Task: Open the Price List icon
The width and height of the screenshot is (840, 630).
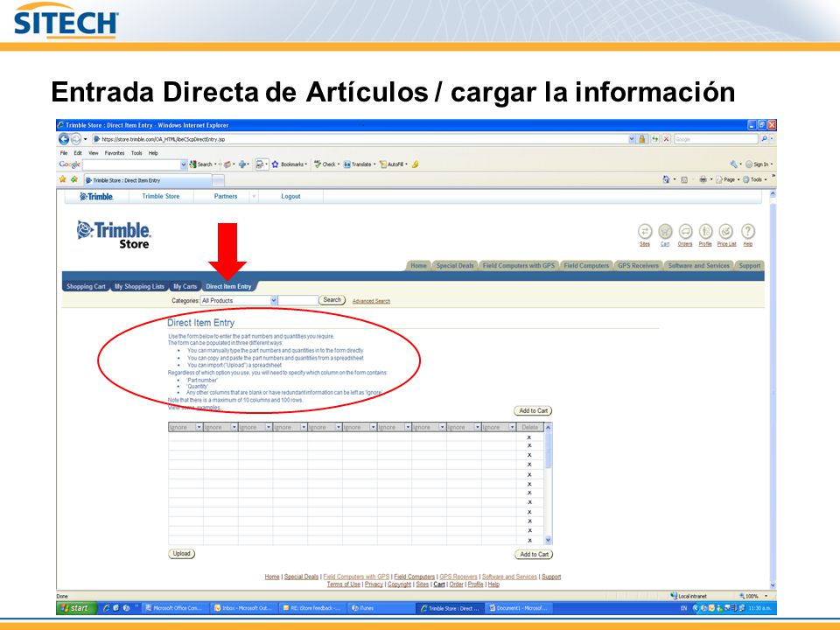Action: (726, 231)
